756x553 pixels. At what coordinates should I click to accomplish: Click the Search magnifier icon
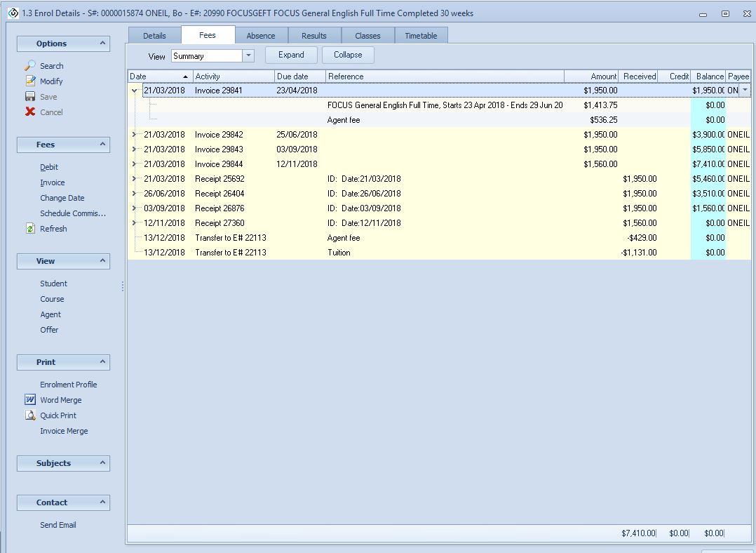[30, 65]
